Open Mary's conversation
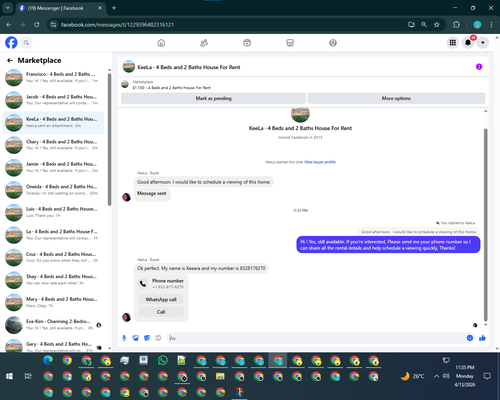Image resolution: width=500 pixels, height=400 pixels. (53, 302)
